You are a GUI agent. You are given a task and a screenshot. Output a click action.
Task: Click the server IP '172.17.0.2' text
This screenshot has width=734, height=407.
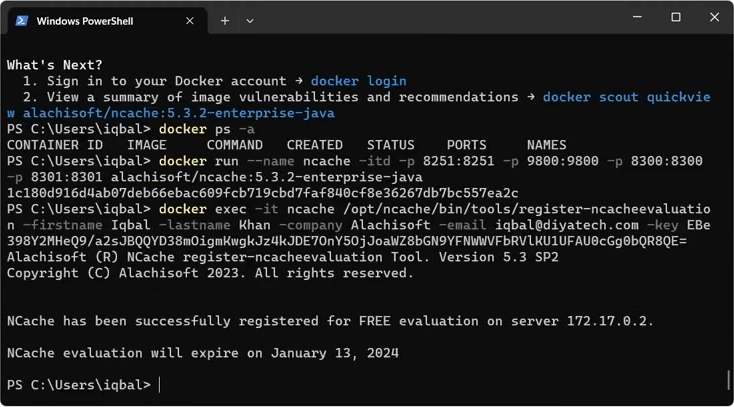pyautogui.click(x=607, y=321)
